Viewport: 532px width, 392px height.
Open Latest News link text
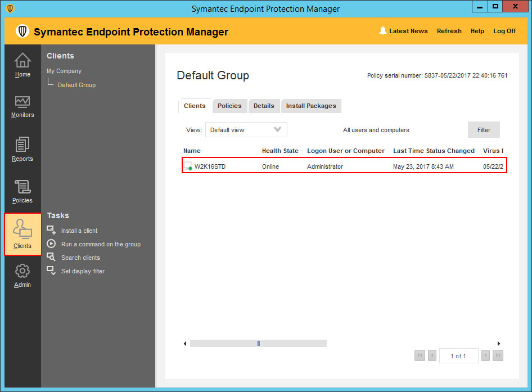(408, 31)
